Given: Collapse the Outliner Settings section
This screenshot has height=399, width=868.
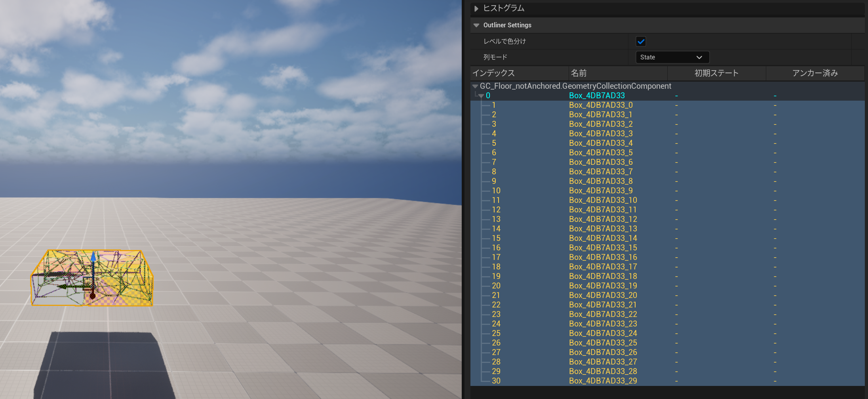Looking at the screenshot, I should (x=476, y=25).
